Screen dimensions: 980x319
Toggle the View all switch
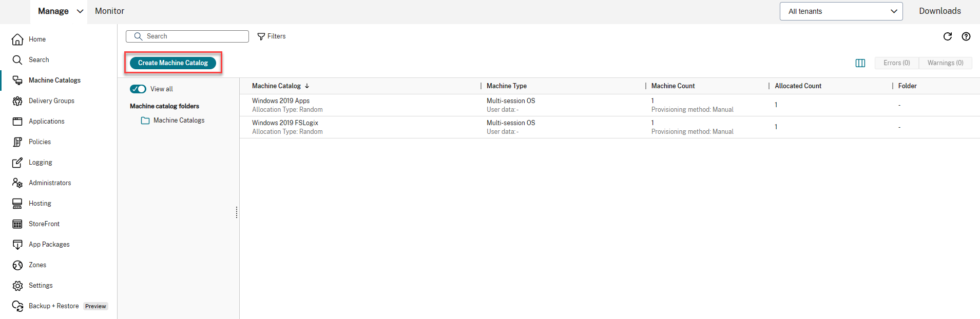pos(138,89)
